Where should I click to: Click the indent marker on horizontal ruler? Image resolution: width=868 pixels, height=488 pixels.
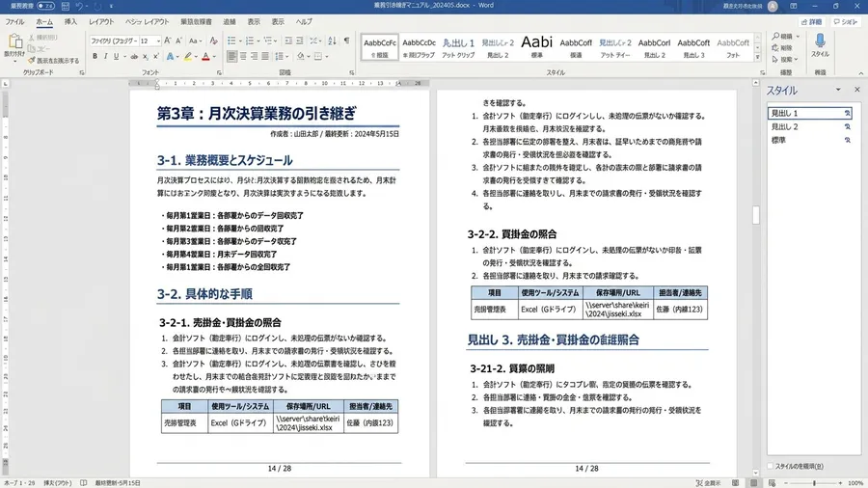point(157,84)
